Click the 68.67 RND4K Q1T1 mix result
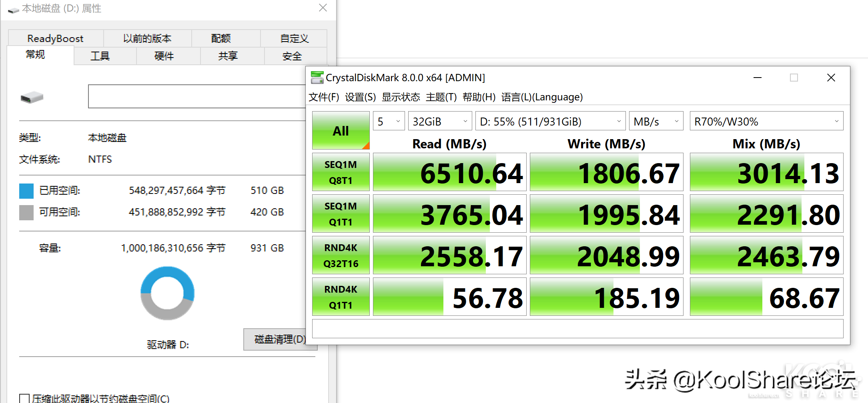 tap(766, 297)
